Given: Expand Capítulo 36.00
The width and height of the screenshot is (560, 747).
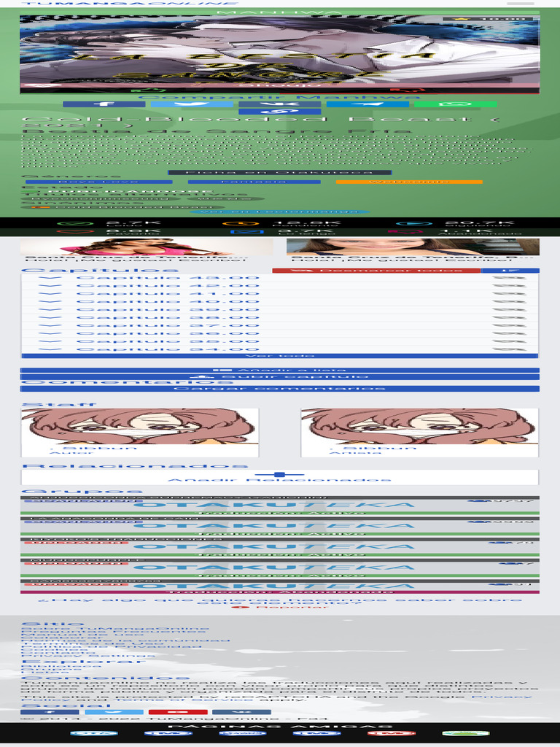Looking at the screenshot, I should [x=168, y=333].
